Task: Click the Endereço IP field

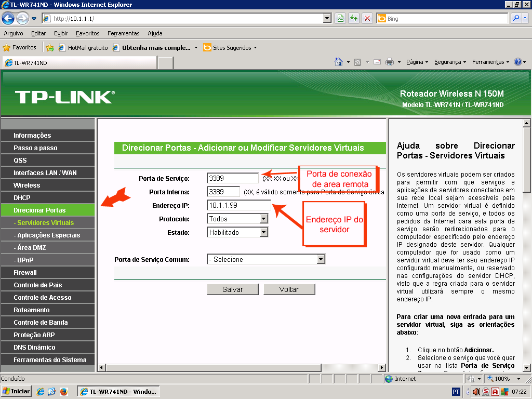Action: pos(239,205)
